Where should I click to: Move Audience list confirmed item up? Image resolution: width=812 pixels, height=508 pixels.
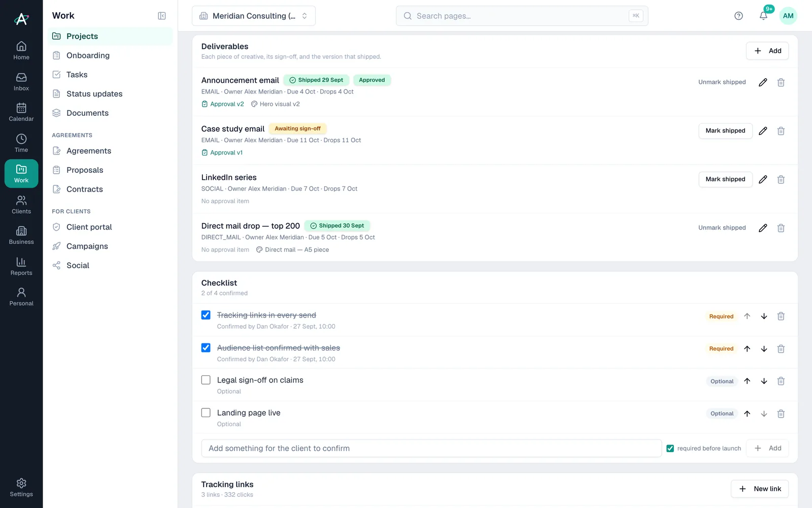click(x=747, y=349)
